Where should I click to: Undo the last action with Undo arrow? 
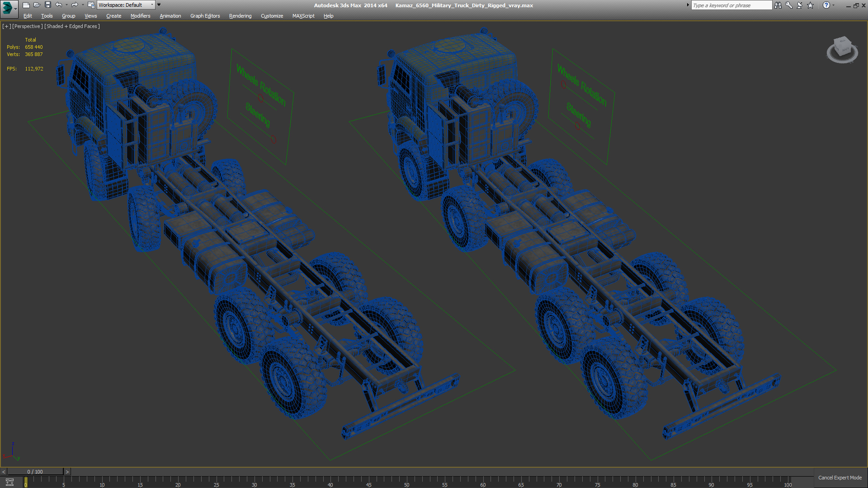pos(59,5)
